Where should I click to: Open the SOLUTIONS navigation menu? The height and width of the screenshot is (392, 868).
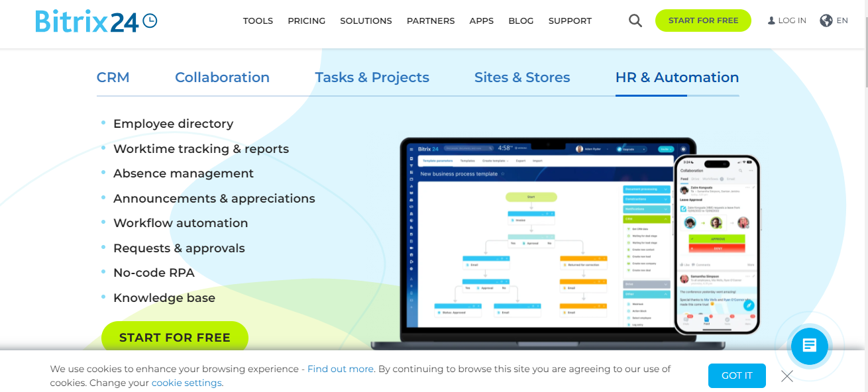click(x=366, y=21)
